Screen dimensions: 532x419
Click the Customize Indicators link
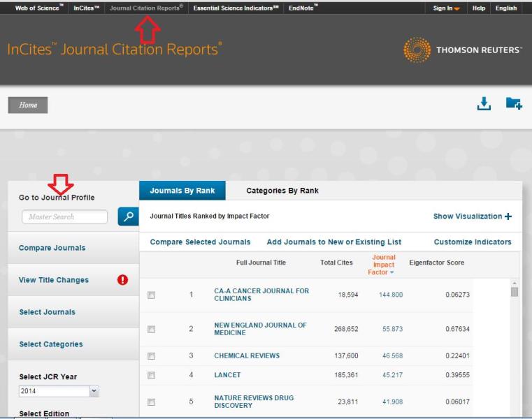click(x=472, y=242)
